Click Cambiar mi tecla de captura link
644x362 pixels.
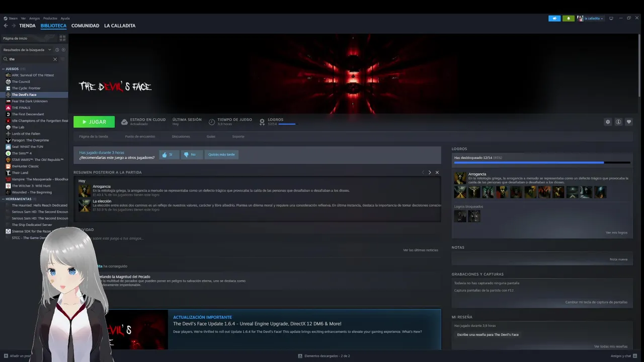[596, 302]
